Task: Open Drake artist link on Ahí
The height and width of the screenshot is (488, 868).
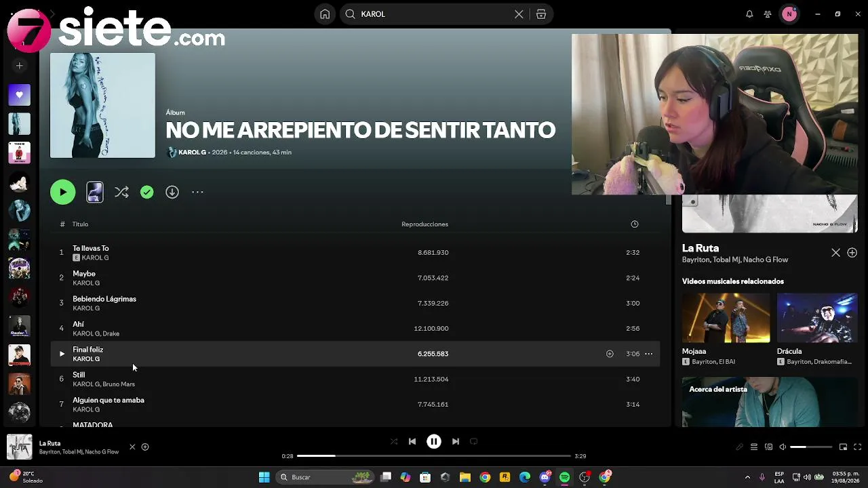Action: 111,333
